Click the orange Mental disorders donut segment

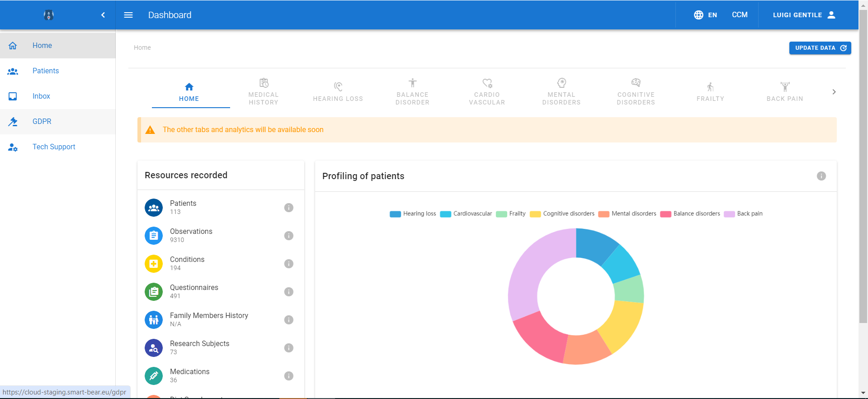[586, 349]
